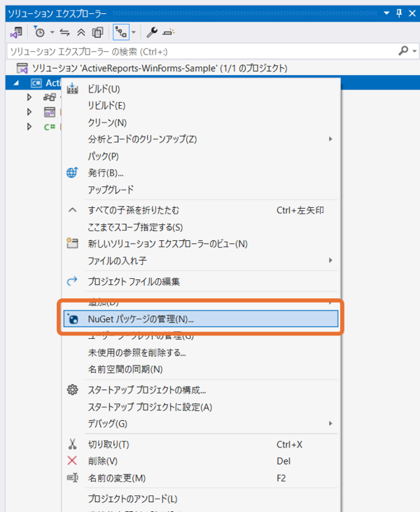Choose 未使用の参照を削除する... menu item
This screenshot has height=512, width=420.
[x=201, y=352]
